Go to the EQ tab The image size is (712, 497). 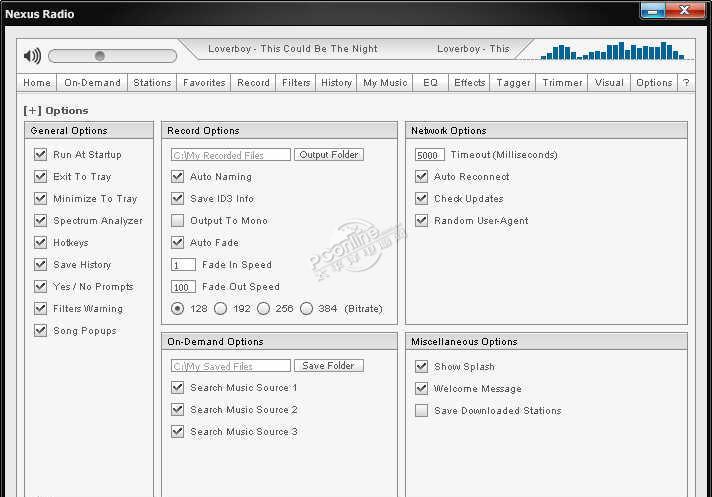[x=430, y=83]
